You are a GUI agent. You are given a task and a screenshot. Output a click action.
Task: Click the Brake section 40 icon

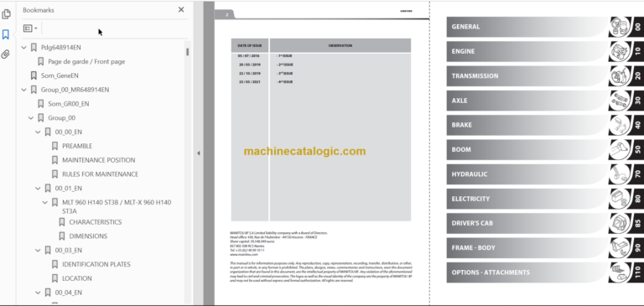[620, 125]
